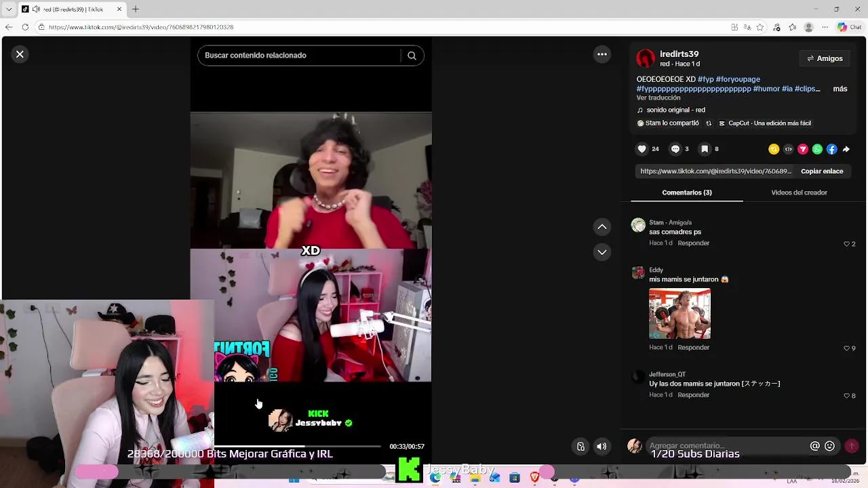The image size is (868, 488).
Task: Open the tab list dropdown arrow
Action: coord(9,9)
